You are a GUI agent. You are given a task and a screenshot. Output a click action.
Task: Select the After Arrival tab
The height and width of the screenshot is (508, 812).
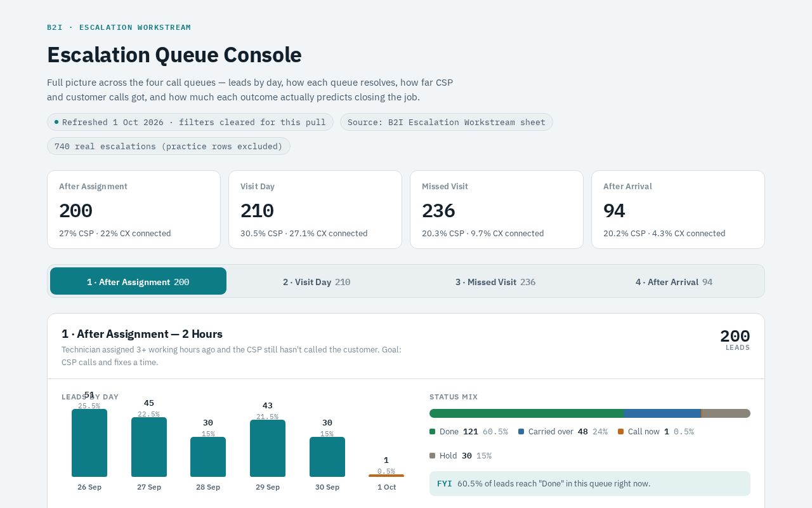pos(674,281)
